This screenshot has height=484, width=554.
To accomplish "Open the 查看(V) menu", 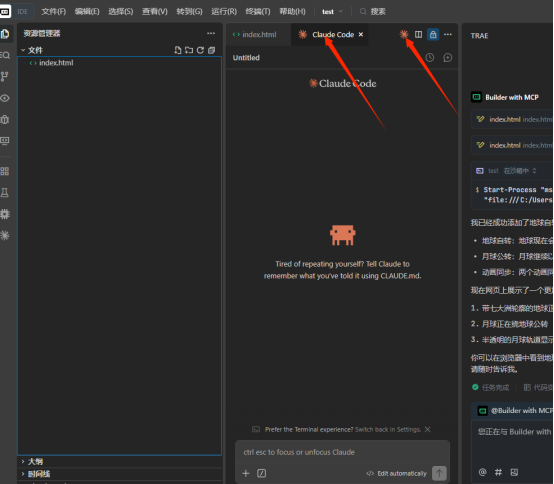I will (155, 12).
